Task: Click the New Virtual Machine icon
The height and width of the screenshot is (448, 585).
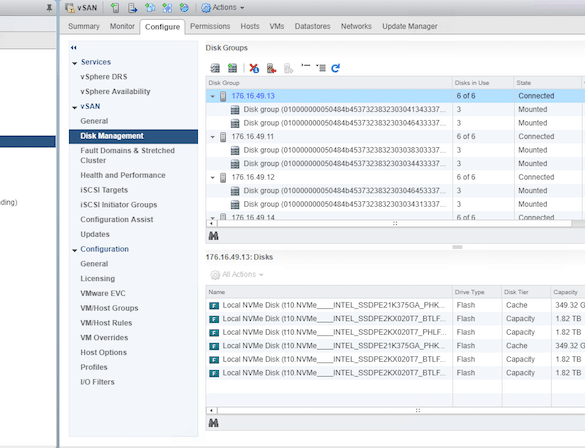Action: [150, 7]
